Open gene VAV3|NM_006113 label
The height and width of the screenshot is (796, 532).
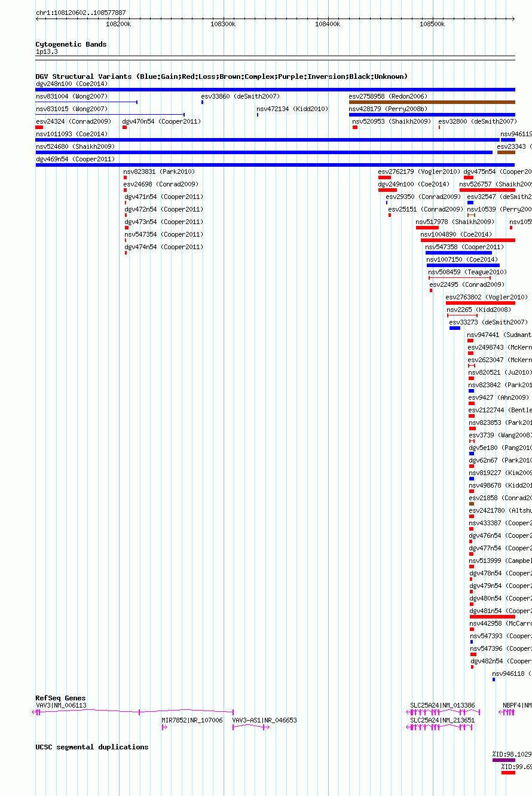click(x=61, y=705)
